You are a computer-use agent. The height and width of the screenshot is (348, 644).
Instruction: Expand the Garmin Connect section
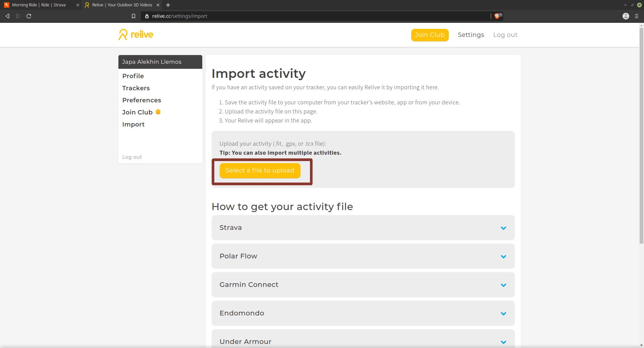point(503,285)
